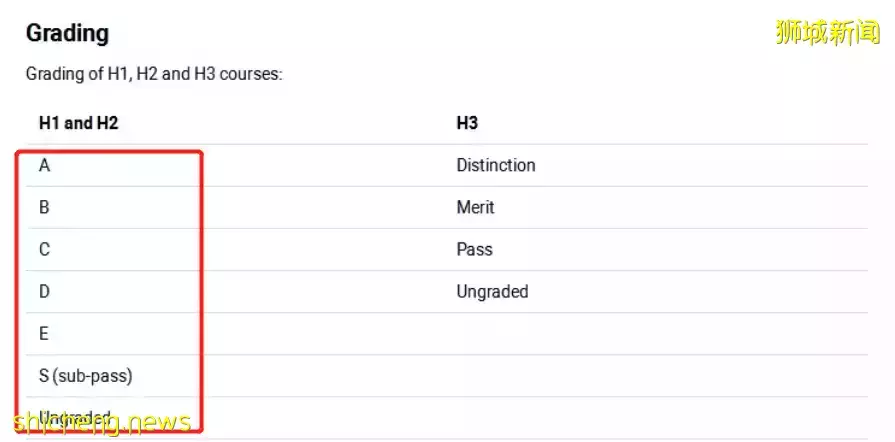The height and width of the screenshot is (442, 895).
Task: Select the 'S (sub-pass)' grade cell
Action: pyautogui.click(x=85, y=376)
